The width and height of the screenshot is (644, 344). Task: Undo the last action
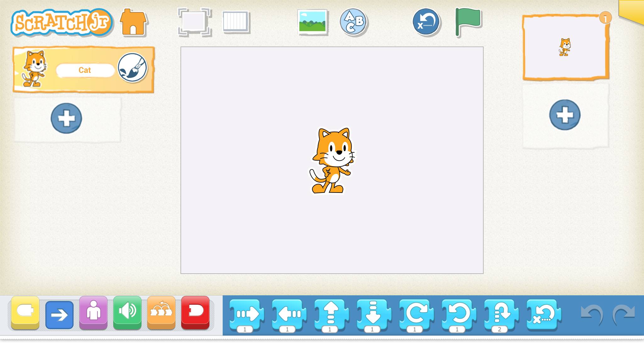(x=592, y=315)
